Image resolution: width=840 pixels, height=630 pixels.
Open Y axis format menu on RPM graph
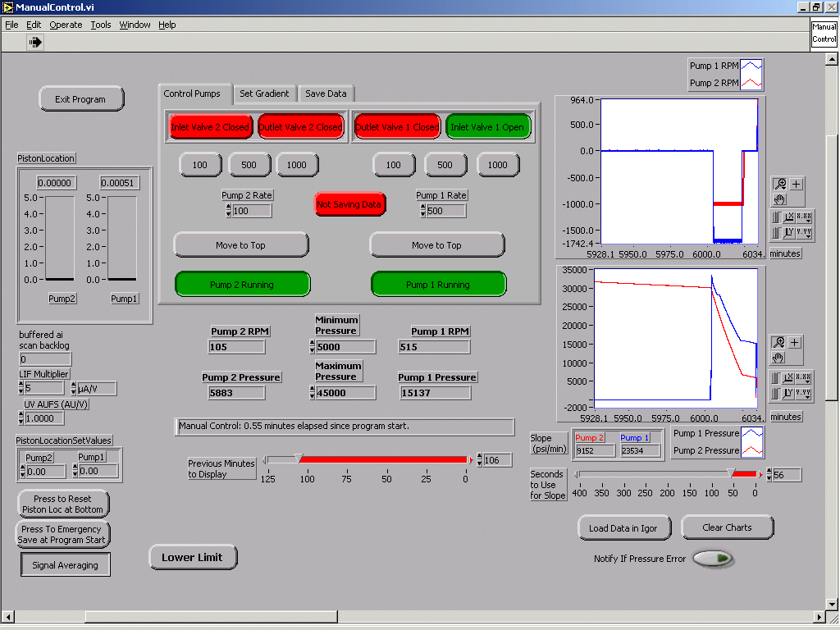point(804,233)
